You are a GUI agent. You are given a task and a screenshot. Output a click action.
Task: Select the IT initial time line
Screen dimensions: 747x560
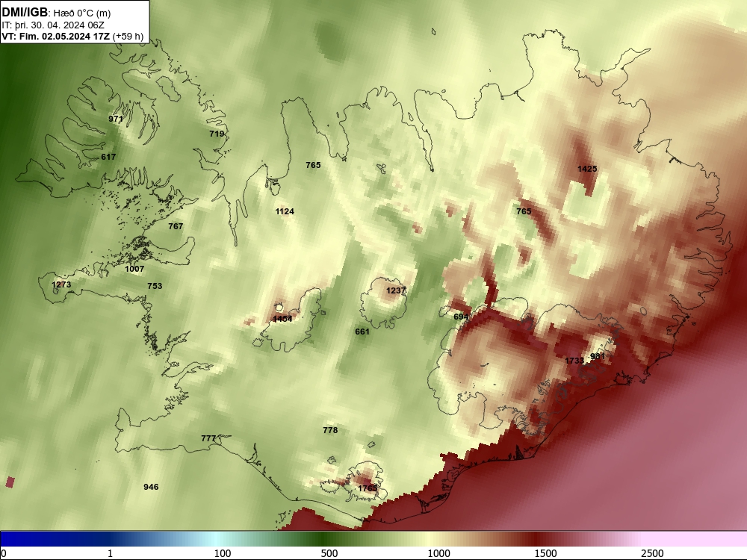[53, 25]
